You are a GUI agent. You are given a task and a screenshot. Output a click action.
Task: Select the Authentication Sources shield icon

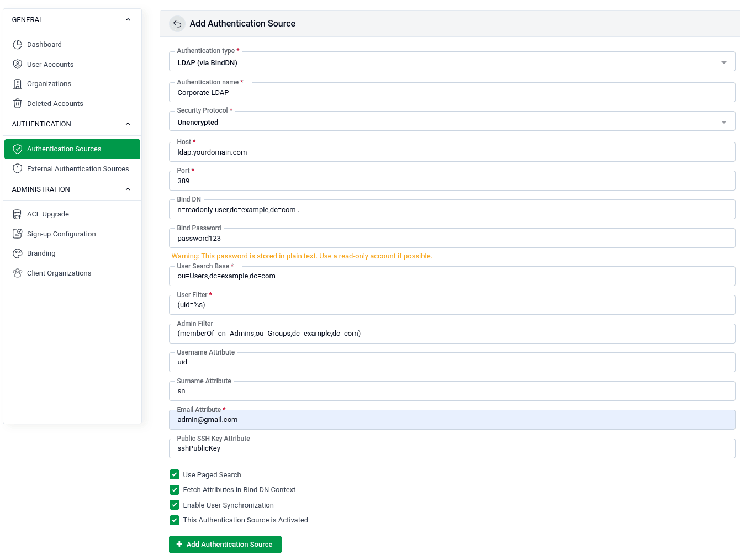click(17, 149)
